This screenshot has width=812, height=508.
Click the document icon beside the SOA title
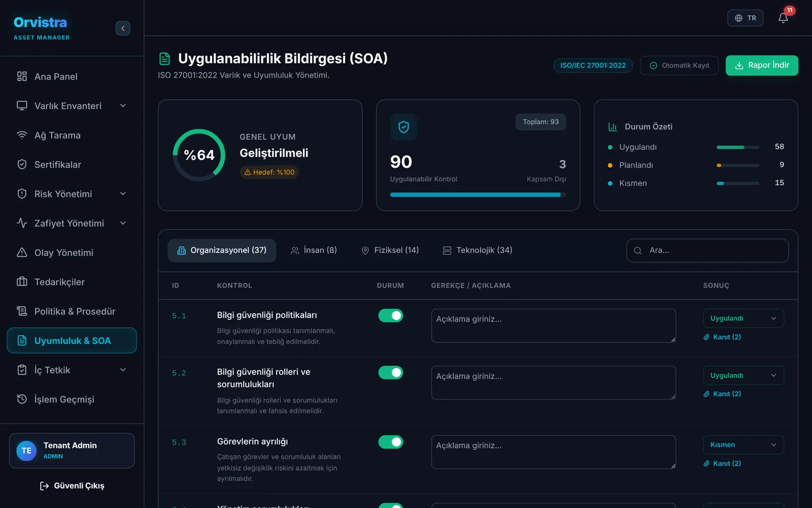pos(164,58)
